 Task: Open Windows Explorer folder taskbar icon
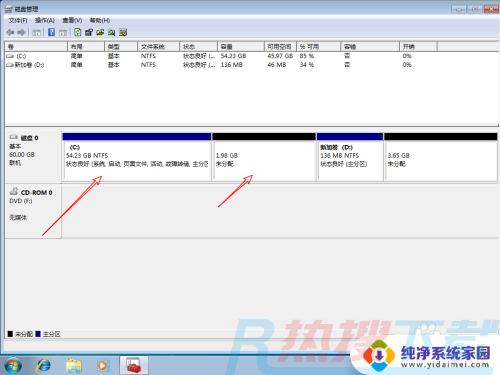73,365
